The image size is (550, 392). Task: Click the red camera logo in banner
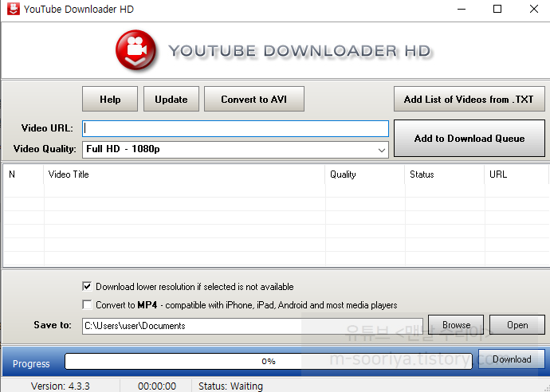[136, 50]
